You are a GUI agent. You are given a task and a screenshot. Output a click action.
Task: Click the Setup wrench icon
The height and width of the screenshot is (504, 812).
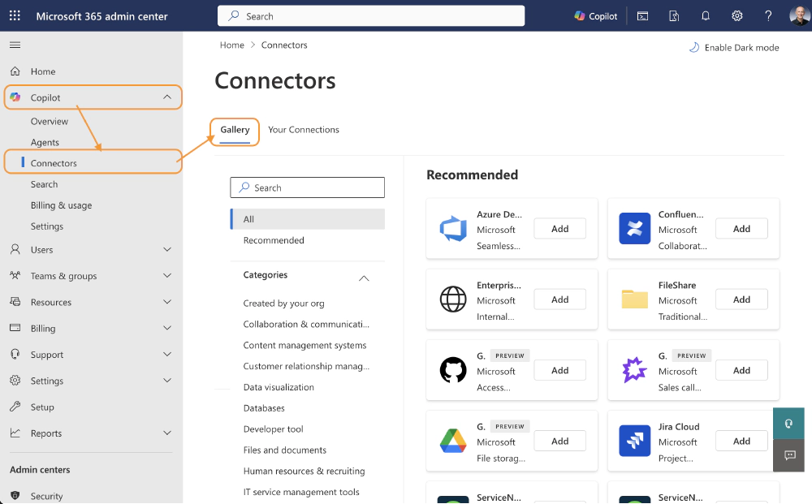pos(15,407)
